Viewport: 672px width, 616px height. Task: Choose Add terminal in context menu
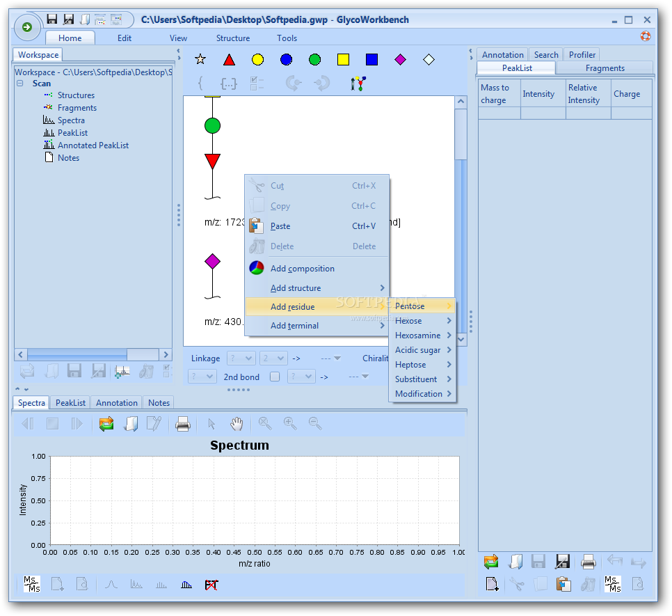pyautogui.click(x=317, y=325)
